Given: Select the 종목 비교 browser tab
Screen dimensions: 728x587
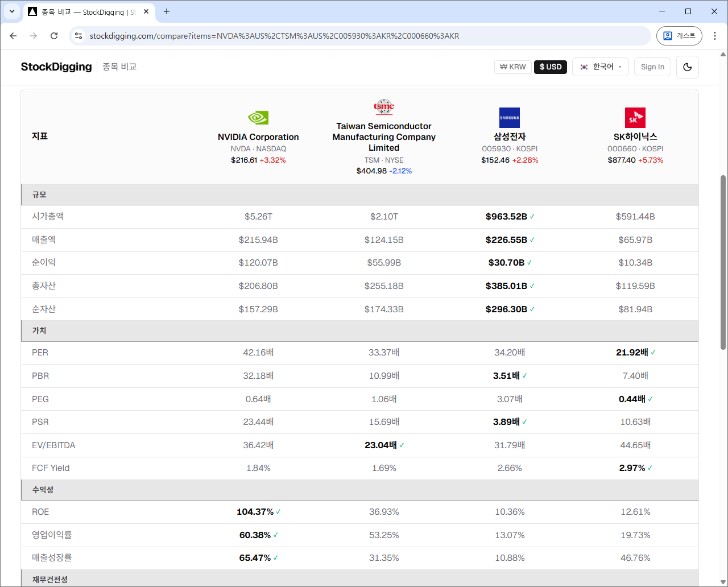Looking at the screenshot, I should click(88, 11).
